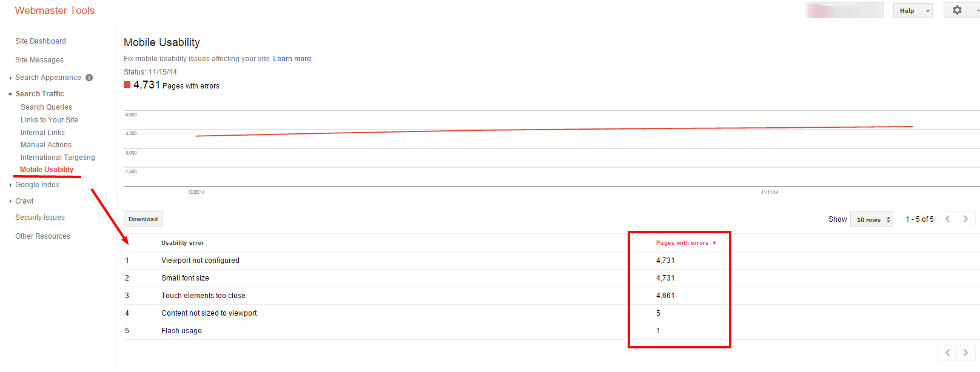Open Other Resources page
This screenshot has width=980, height=372.
click(42, 236)
